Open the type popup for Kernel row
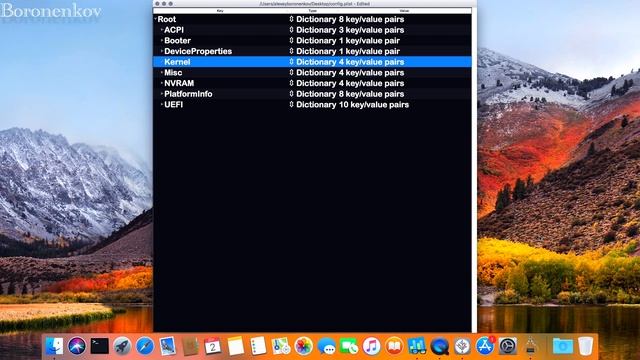Image resolution: width=640 pixels, height=360 pixels. click(291, 62)
